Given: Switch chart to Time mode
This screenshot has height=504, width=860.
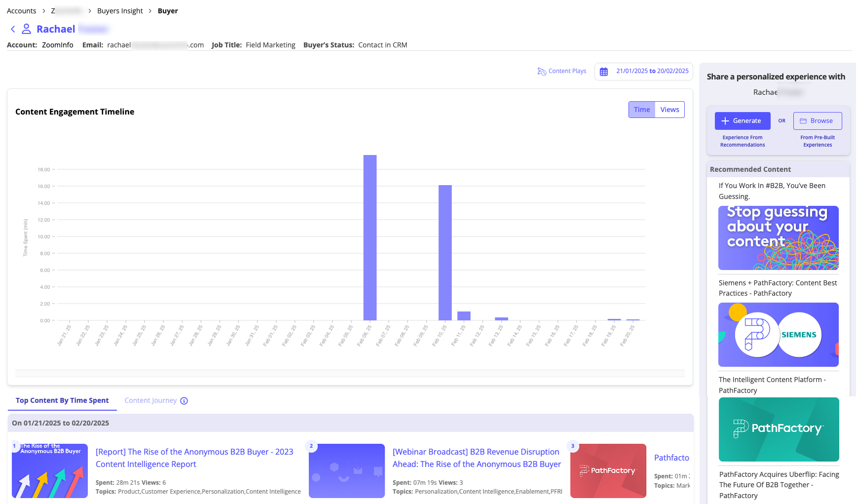Looking at the screenshot, I should coord(642,110).
